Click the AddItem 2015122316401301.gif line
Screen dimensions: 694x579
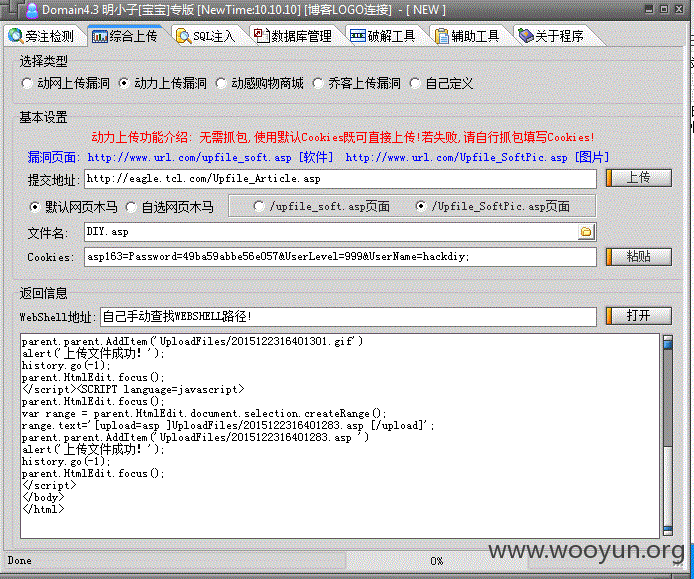[192, 341]
